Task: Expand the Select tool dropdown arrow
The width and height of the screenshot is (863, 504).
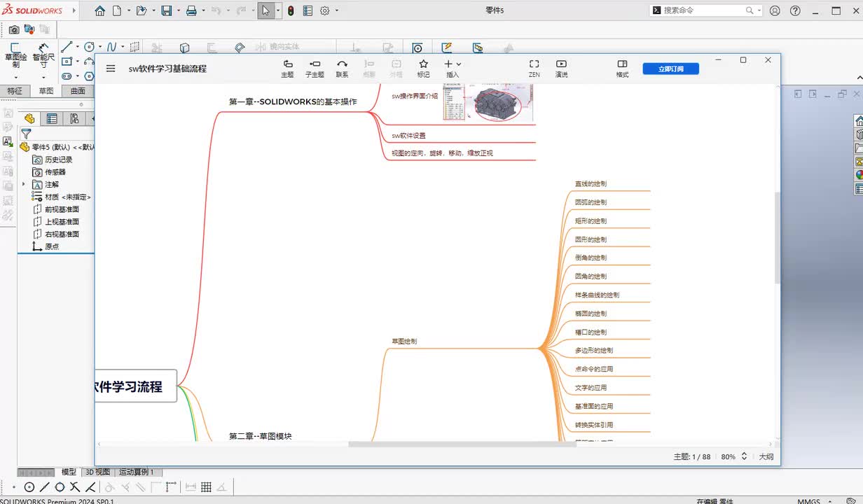Action: 278,10
